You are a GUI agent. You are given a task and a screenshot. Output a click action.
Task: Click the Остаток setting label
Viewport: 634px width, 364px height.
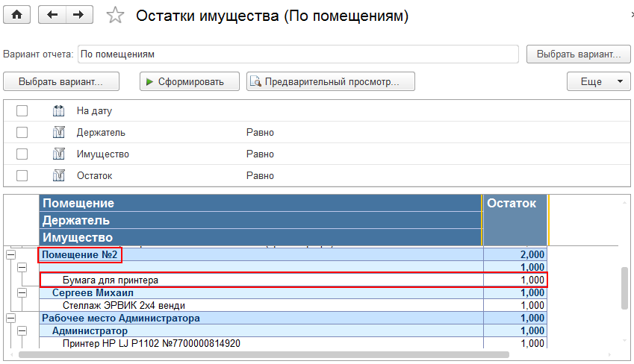[x=95, y=176]
